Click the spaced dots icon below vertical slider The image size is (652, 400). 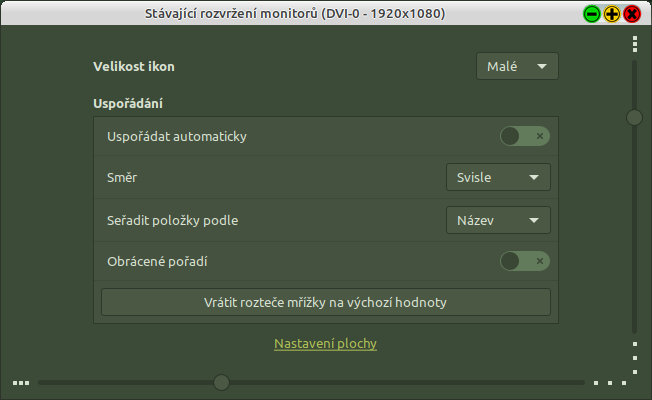634,355
